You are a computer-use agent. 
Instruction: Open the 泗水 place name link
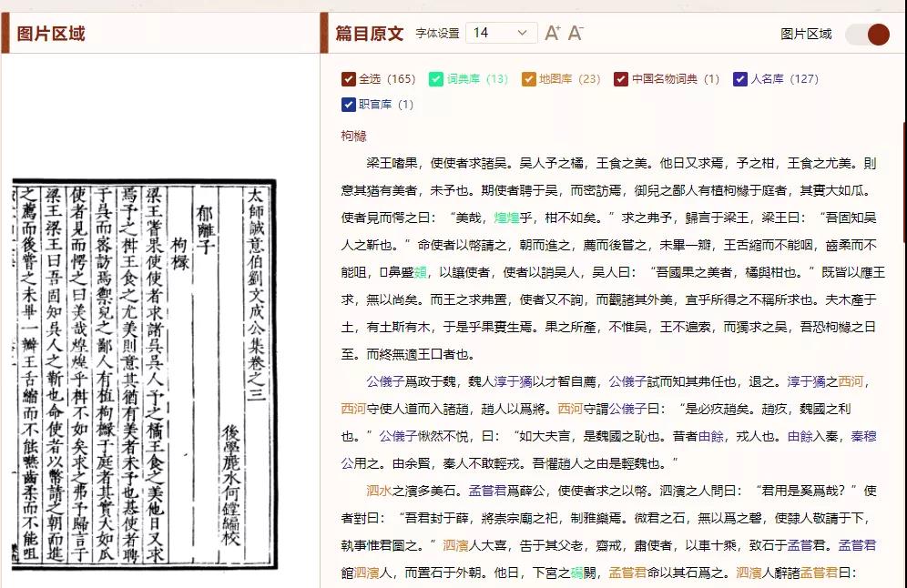point(379,491)
